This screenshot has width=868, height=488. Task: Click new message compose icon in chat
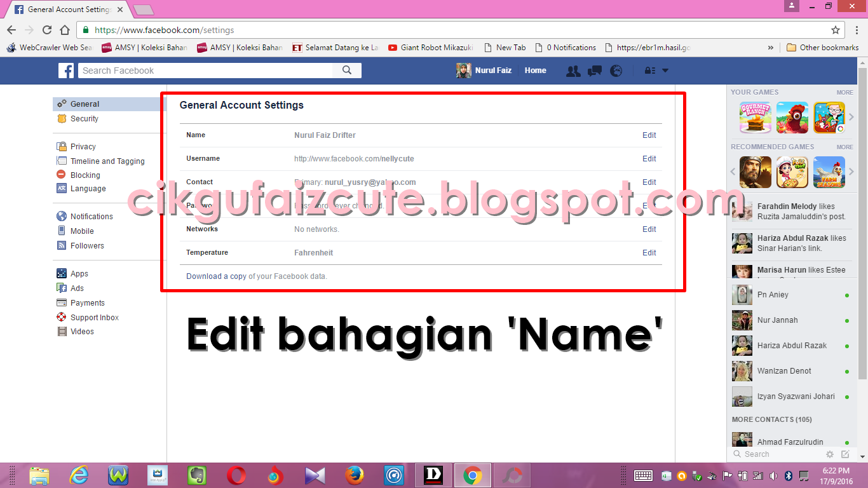tap(845, 454)
